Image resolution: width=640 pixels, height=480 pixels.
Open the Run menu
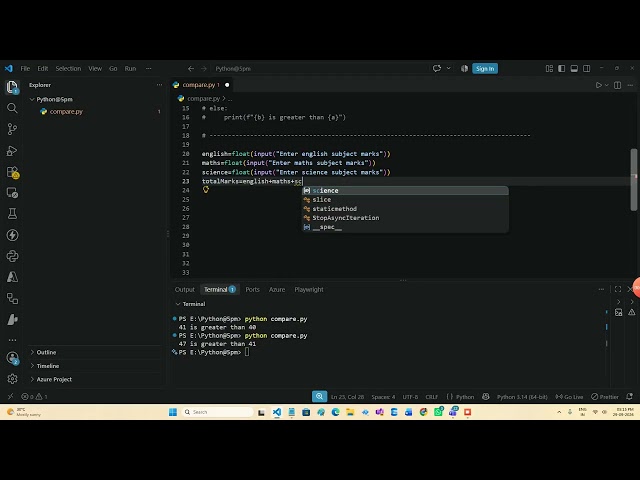tap(130, 68)
